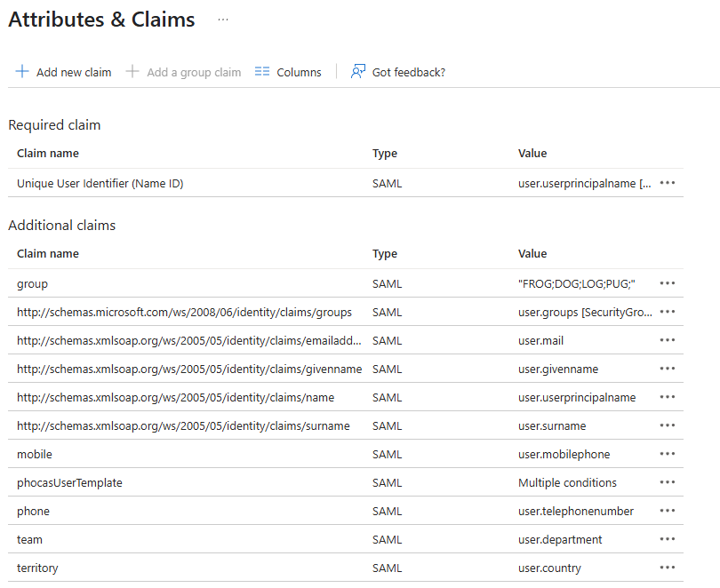
Task: Click the Columns toolbar label
Action: (x=299, y=73)
